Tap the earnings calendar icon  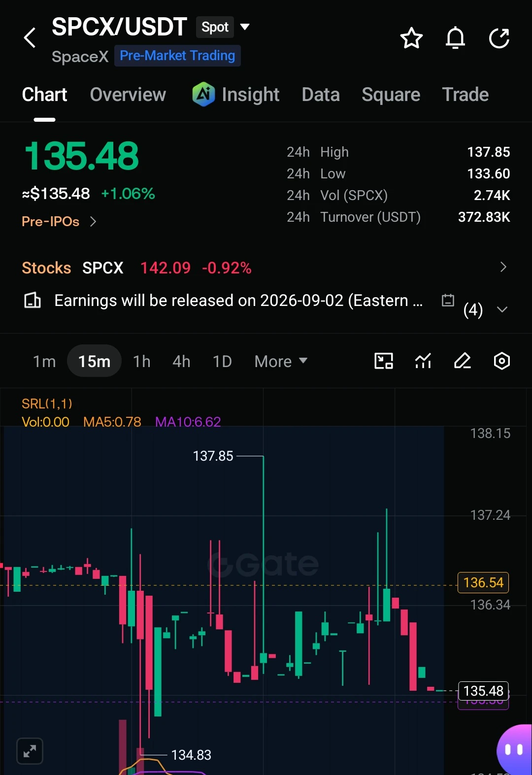tap(448, 300)
